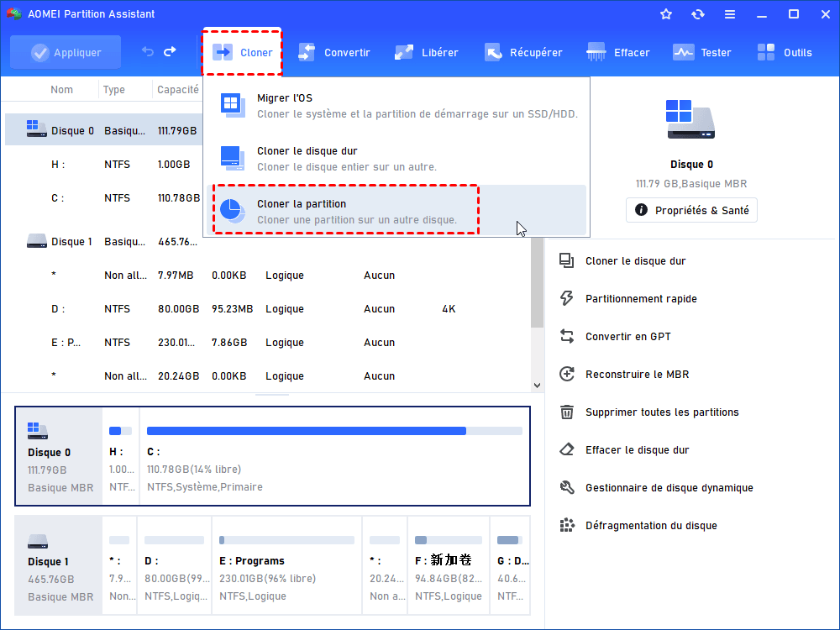Click the redo arrow icon
Image resolution: width=840 pixels, height=630 pixels.
click(x=170, y=52)
